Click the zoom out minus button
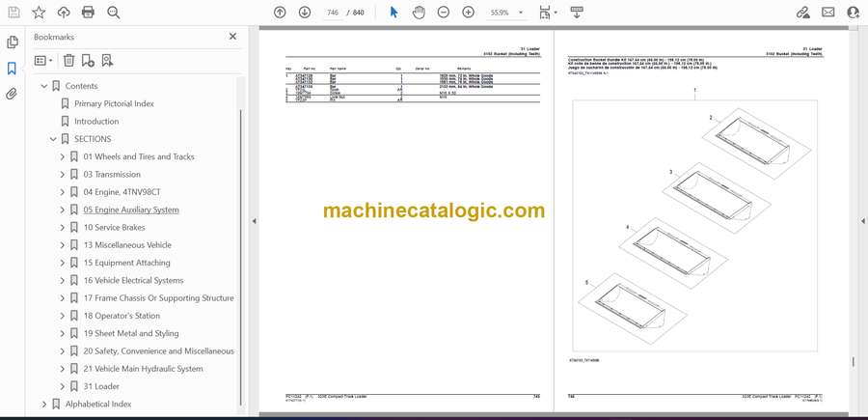 tap(444, 13)
